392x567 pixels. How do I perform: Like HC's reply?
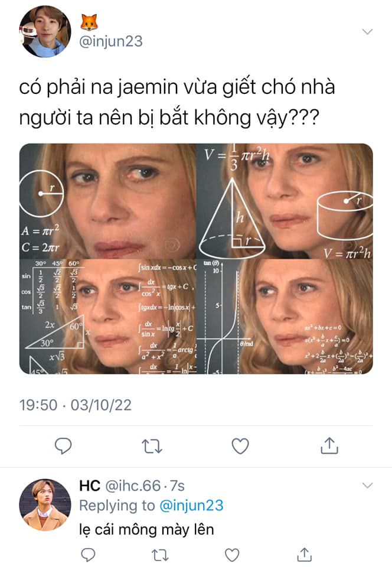(x=232, y=555)
